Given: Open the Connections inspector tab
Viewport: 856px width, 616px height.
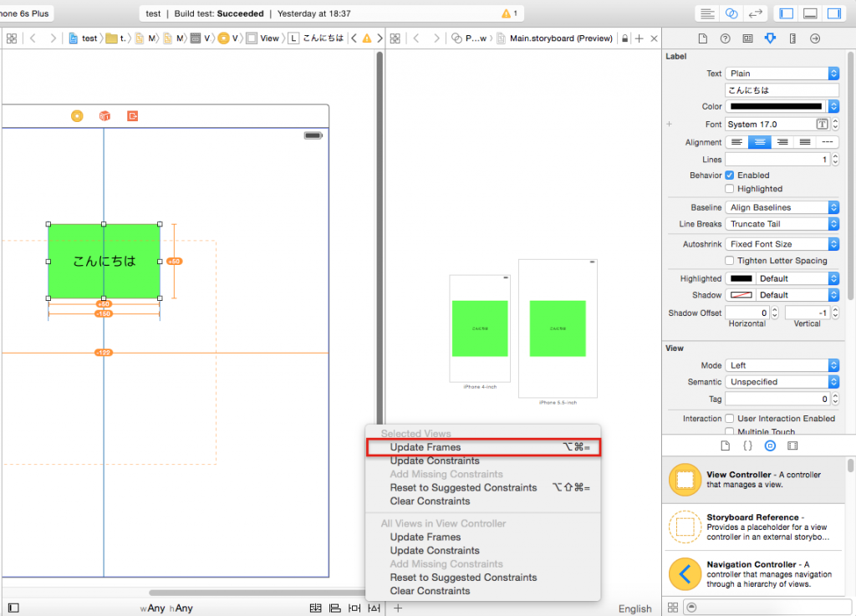Looking at the screenshot, I should click(x=815, y=38).
